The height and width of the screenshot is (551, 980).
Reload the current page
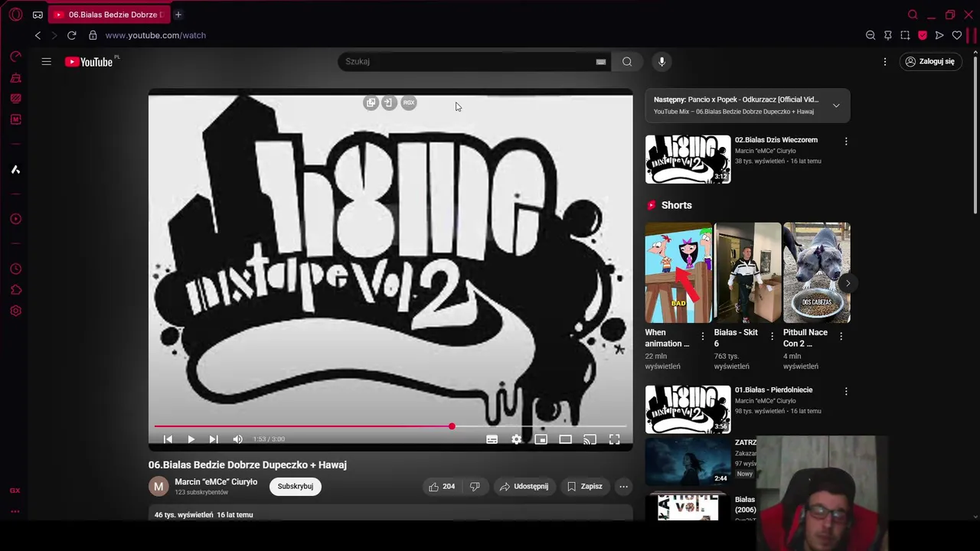point(71,35)
